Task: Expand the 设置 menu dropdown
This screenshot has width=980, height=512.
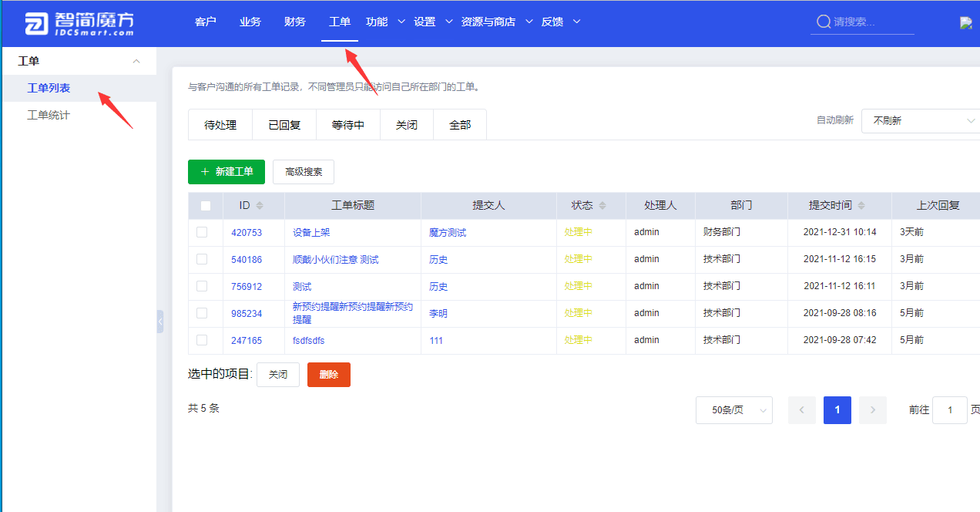Action: (449, 22)
